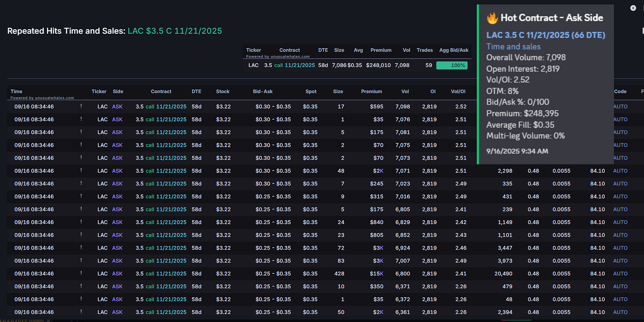The height and width of the screenshot is (322, 644).
Task: Click the 59 trades value in summary
Action: click(x=429, y=66)
